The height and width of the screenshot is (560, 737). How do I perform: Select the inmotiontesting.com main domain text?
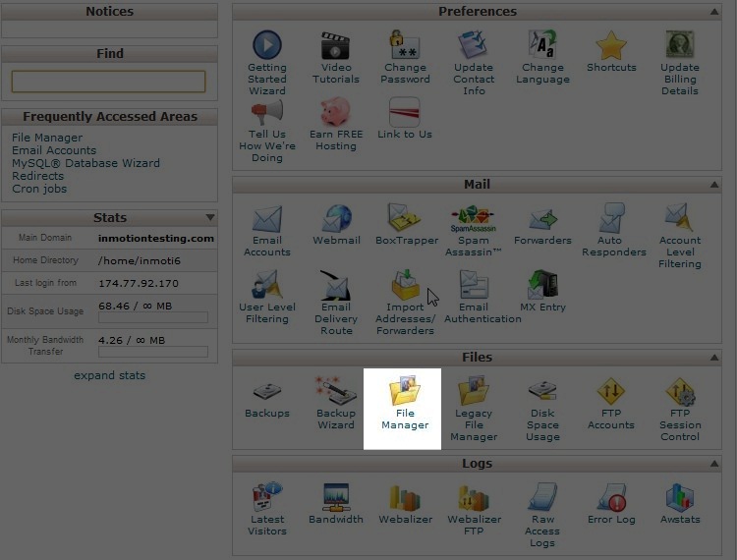pyautogui.click(x=156, y=238)
